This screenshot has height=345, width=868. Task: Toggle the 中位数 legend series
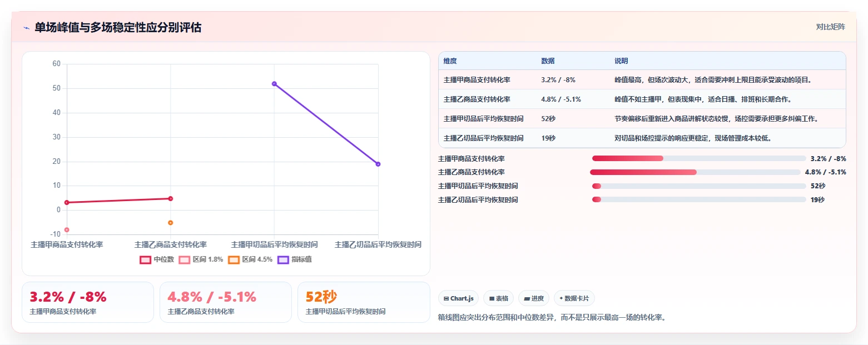[157, 259]
